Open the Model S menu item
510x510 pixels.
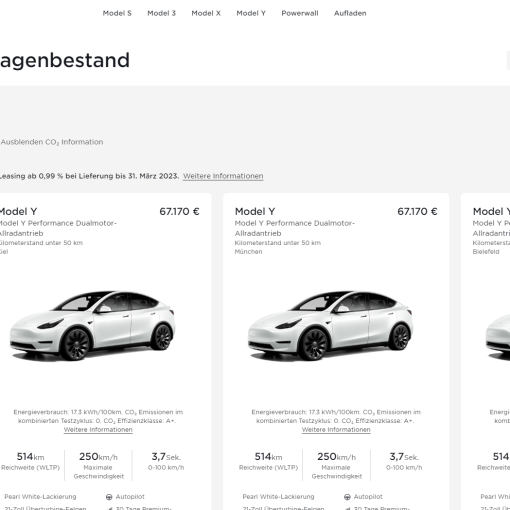pyautogui.click(x=117, y=13)
